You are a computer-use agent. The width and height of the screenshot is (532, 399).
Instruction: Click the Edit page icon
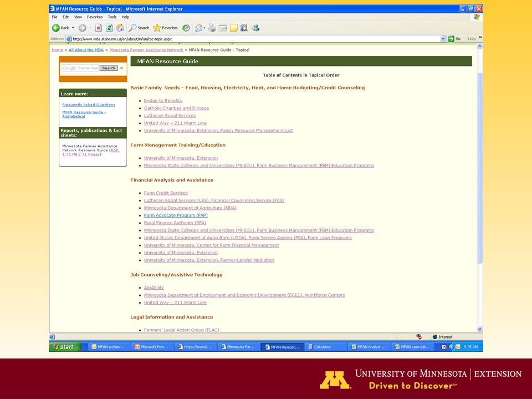click(x=223, y=28)
